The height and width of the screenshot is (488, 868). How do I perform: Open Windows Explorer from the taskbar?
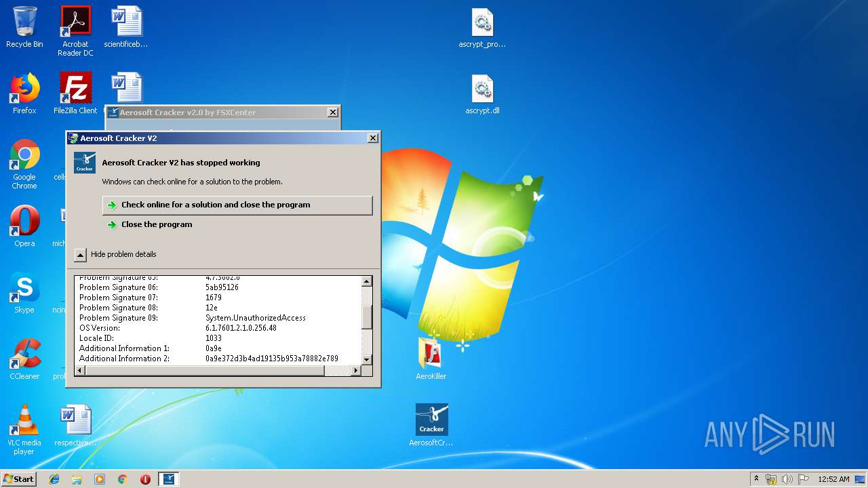(x=77, y=479)
